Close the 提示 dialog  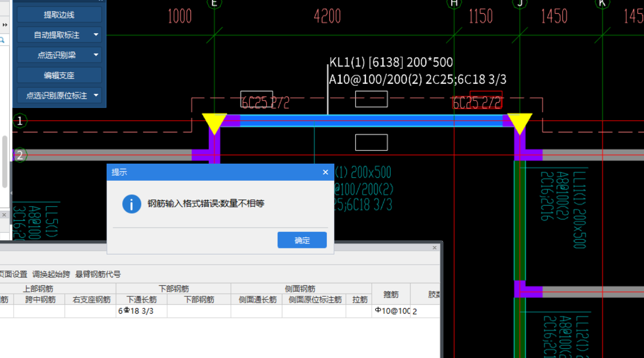325,172
